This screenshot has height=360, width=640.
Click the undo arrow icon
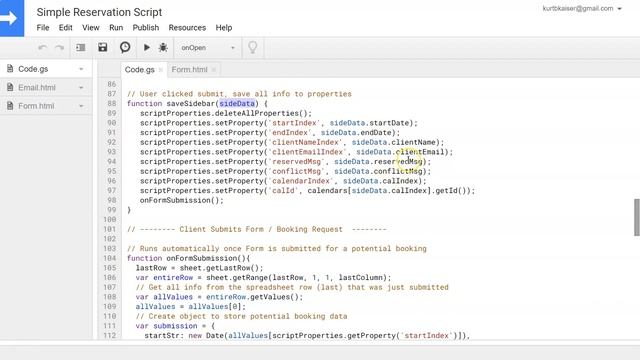point(42,48)
